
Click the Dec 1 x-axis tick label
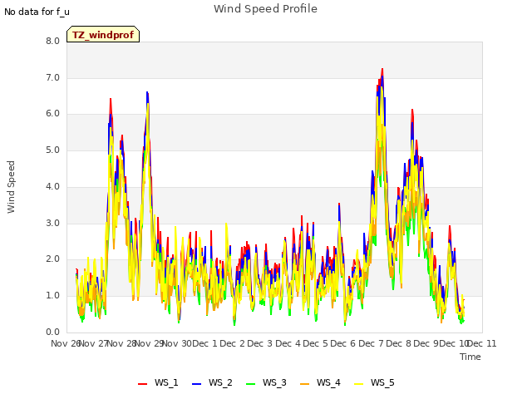(x=205, y=343)
